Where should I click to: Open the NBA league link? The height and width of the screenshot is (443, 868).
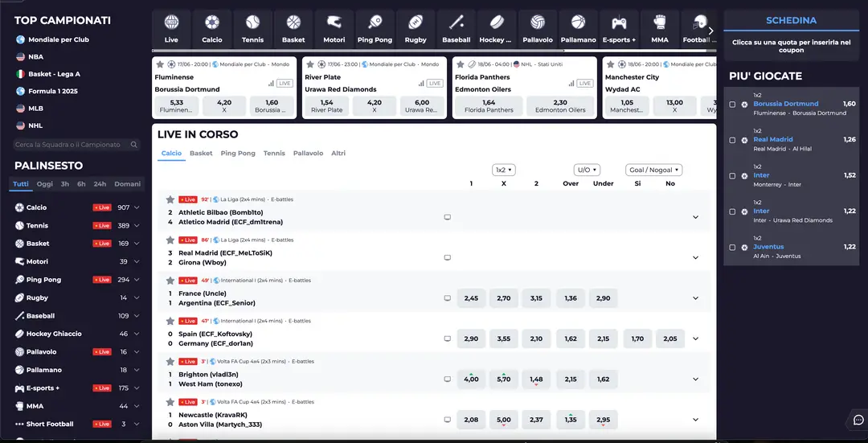click(x=36, y=56)
